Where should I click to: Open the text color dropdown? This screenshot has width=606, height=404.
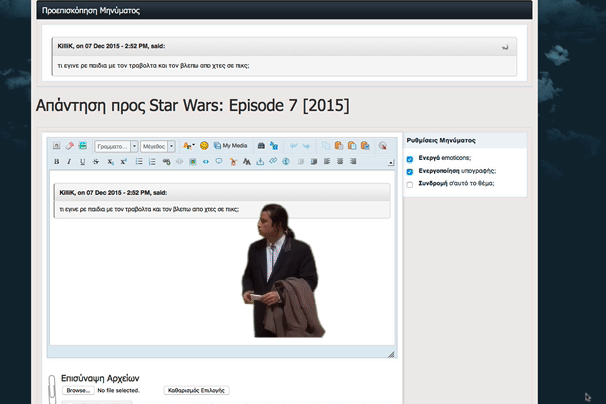(189, 146)
